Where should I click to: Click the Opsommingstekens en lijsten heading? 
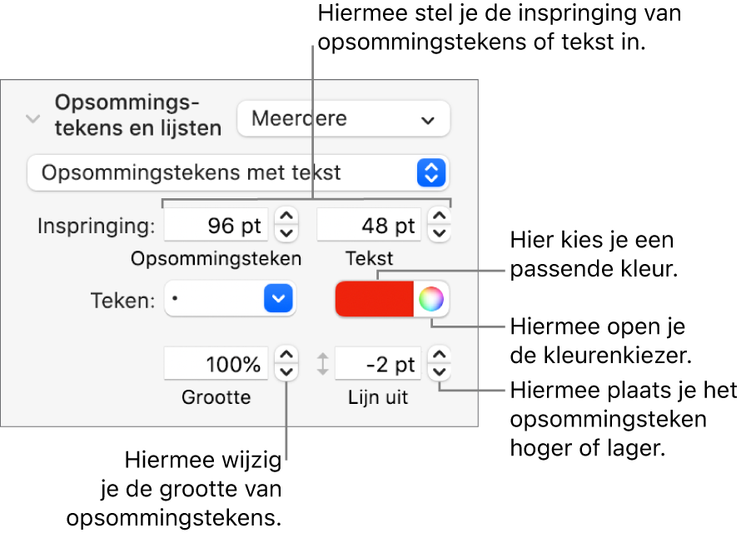coord(137,115)
